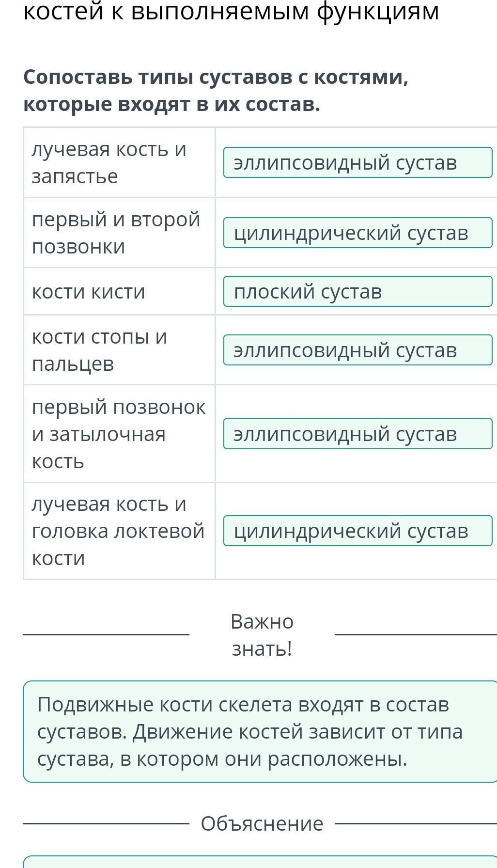The width and height of the screenshot is (497, 868).
Task: Click 'первый позвонок и затылочная кость' cell
Action: tap(119, 434)
